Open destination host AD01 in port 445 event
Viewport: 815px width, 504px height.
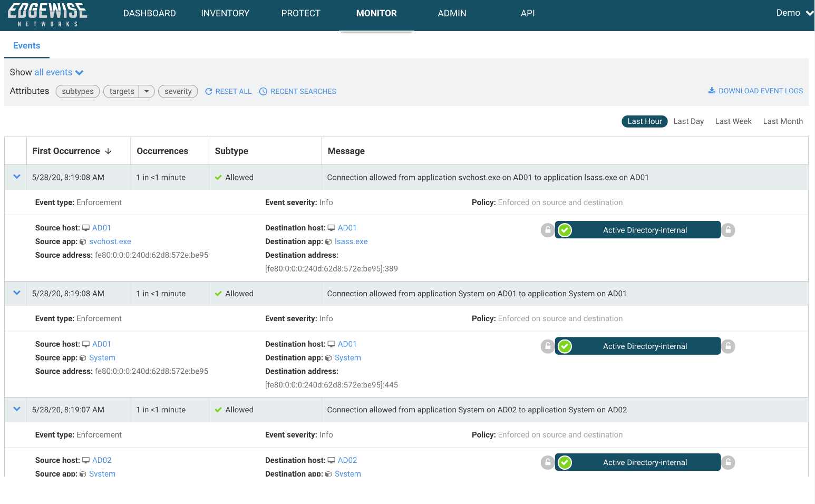click(x=347, y=344)
